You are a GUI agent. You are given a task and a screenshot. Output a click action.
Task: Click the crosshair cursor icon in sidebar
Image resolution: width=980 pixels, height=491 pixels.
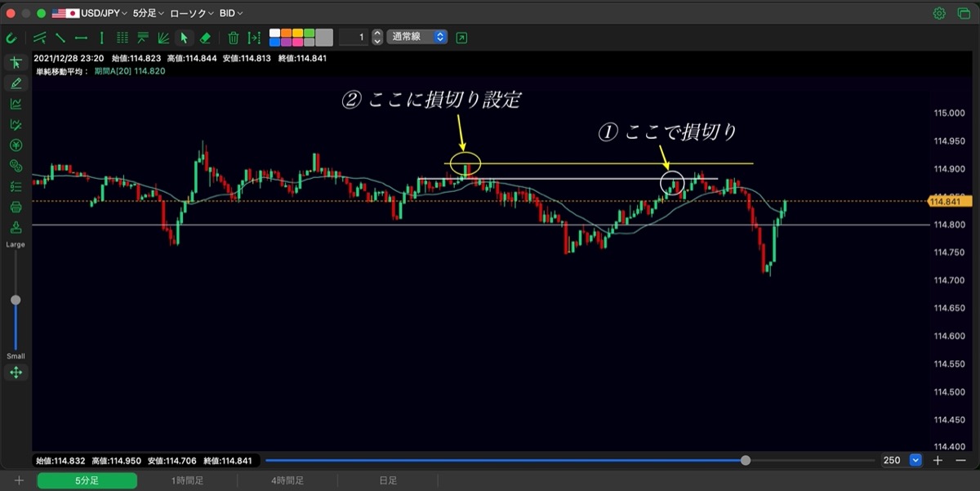(x=16, y=63)
